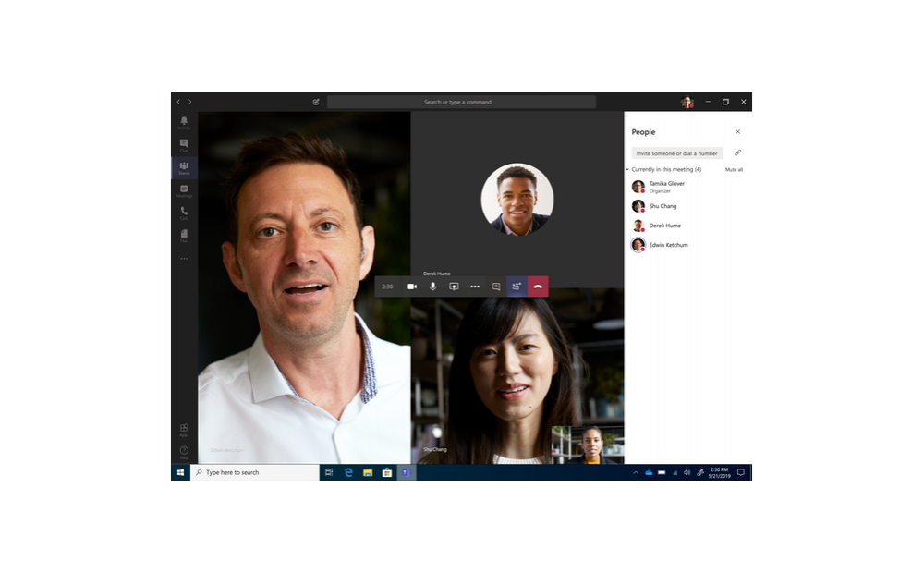Click the 'Invite someone or dial a number' field
Viewport: 924px width, 573px height.
tap(677, 153)
